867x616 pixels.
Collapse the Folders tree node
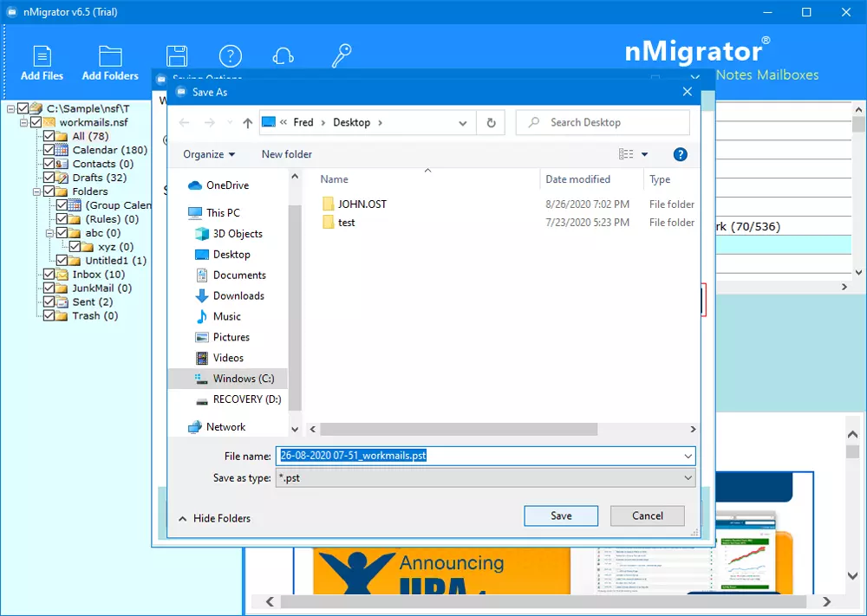click(36, 191)
